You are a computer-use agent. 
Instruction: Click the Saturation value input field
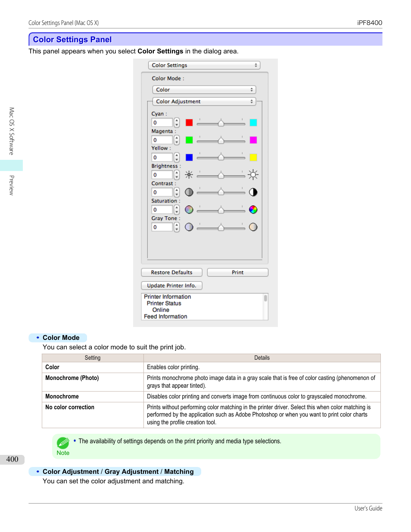coord(162,210)
